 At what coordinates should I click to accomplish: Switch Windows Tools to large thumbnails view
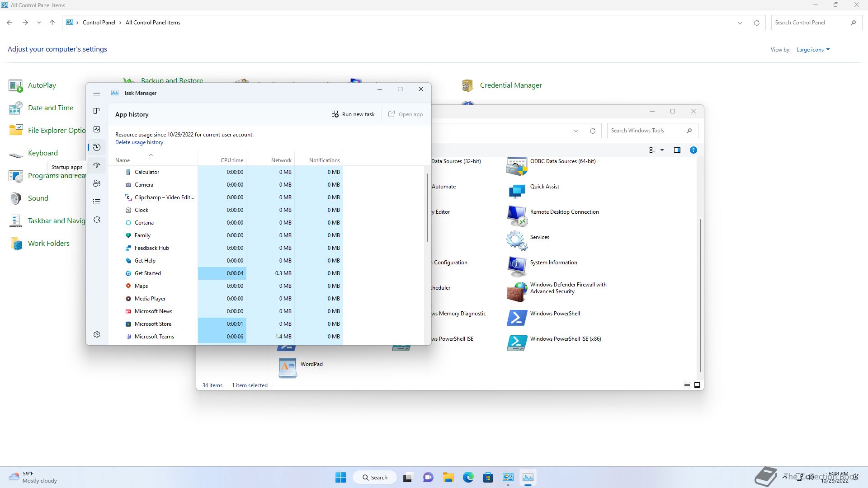[x=697, y=385]
